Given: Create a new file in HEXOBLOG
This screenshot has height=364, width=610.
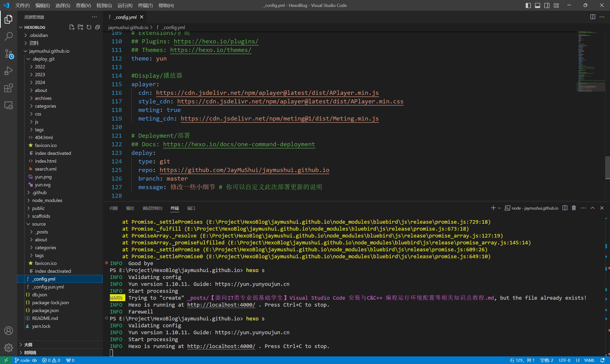Looking at the screenshot, I should pyautogui.click(x=72, y=27).
